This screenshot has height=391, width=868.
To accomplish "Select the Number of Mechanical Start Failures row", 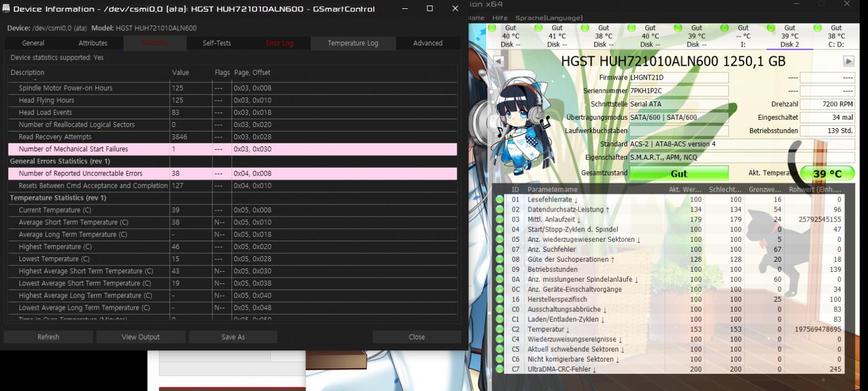I will pyautogui.click(x=233, y=149).
